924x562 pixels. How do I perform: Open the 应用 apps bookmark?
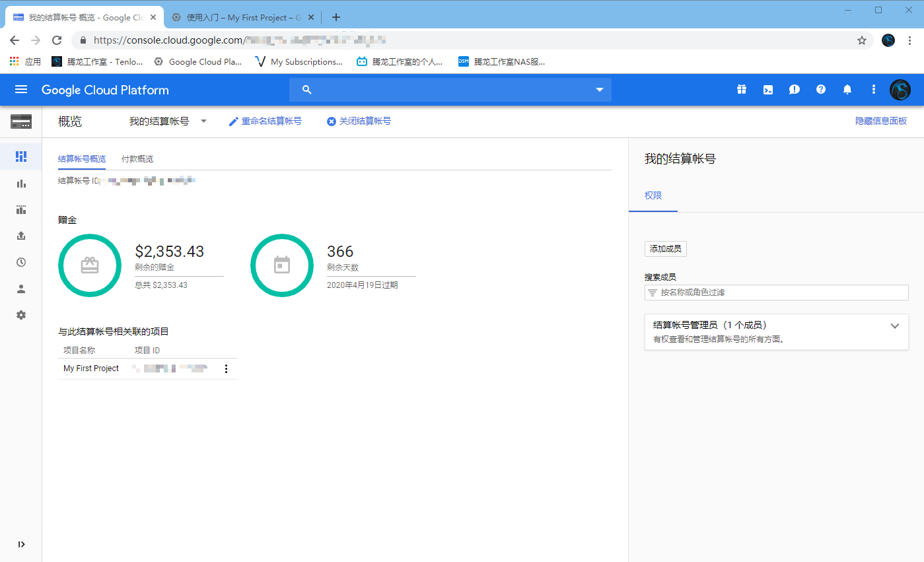tap(25, 61)
